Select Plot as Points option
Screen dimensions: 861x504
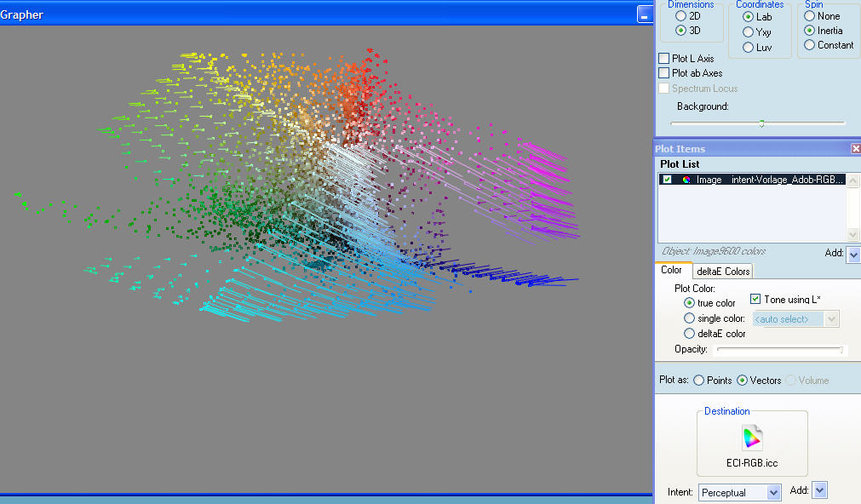point(698,381)
